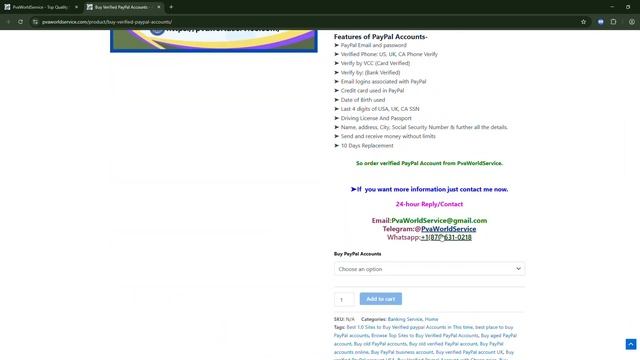
Task: Open the browser profile icon
Action: tap(631, 22)
